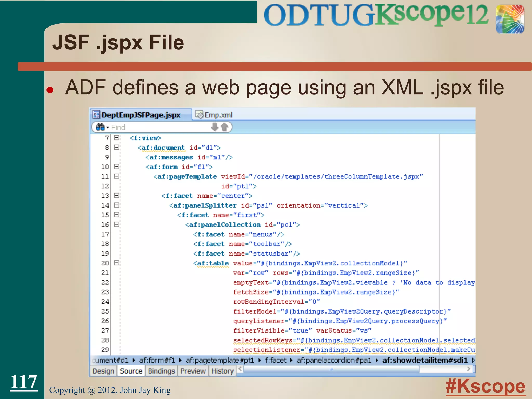
Task: Collapse the f:view block on line 7
Action: click(x=117, y=138)
